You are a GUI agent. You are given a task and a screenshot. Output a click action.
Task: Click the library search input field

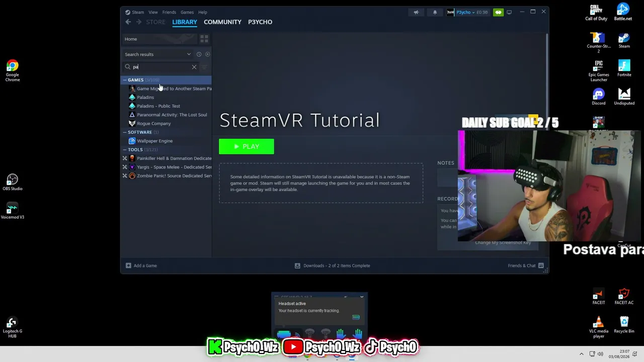tap(161, 67)
